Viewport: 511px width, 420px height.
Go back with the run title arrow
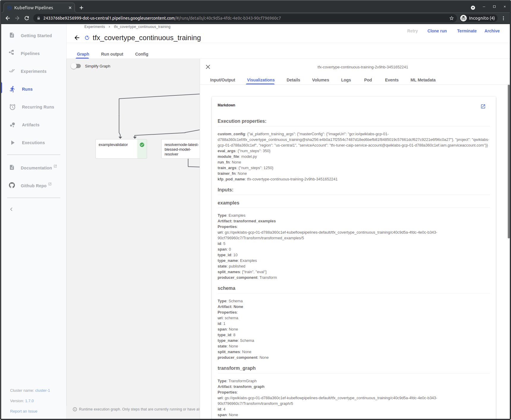point(77,38)
